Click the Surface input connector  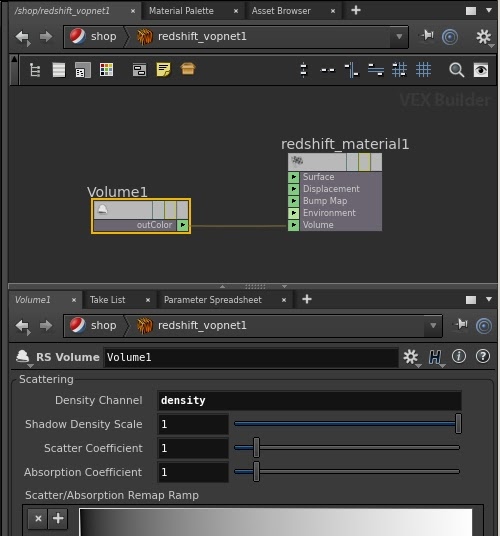click(294, 177)
